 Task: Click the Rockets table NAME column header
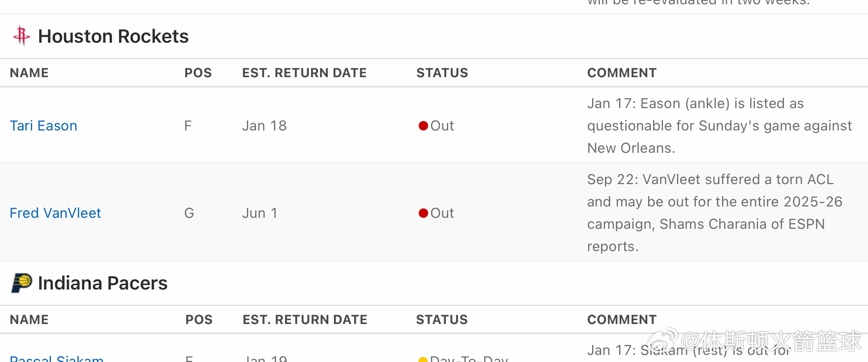pos(29,73)
